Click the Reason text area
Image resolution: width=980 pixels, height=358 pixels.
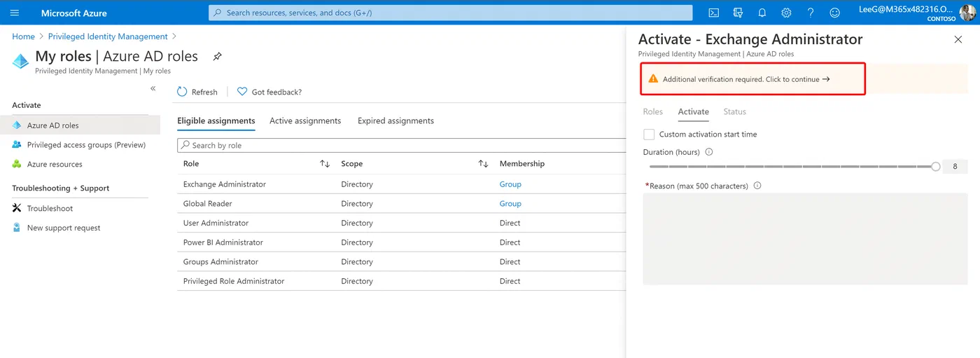[805, 239]
